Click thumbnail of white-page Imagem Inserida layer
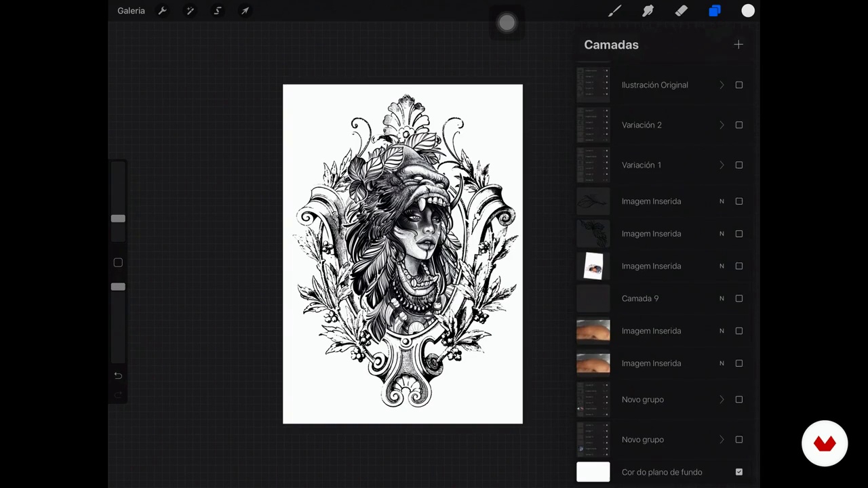868x488 pixels. click(x=593, y=266)
